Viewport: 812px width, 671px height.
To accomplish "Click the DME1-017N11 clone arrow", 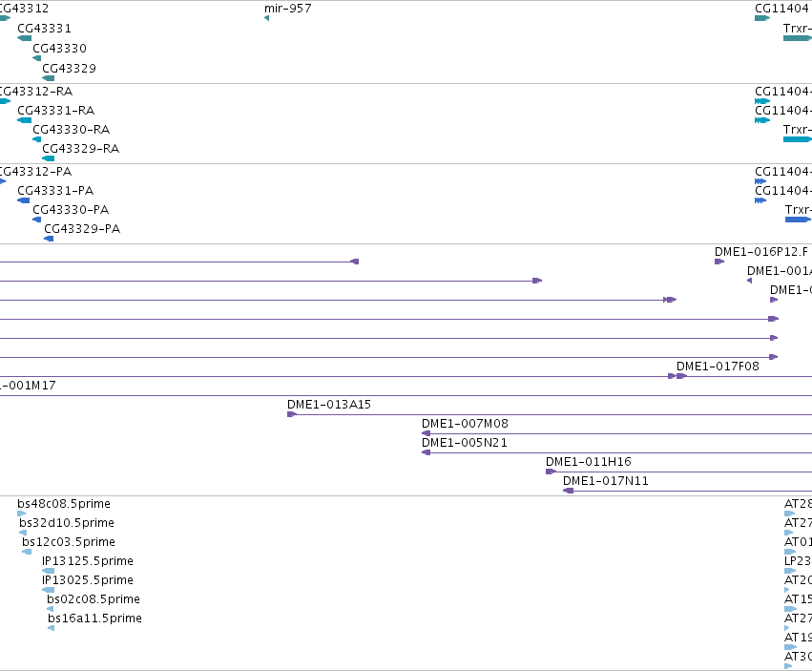I will [568, 491].
